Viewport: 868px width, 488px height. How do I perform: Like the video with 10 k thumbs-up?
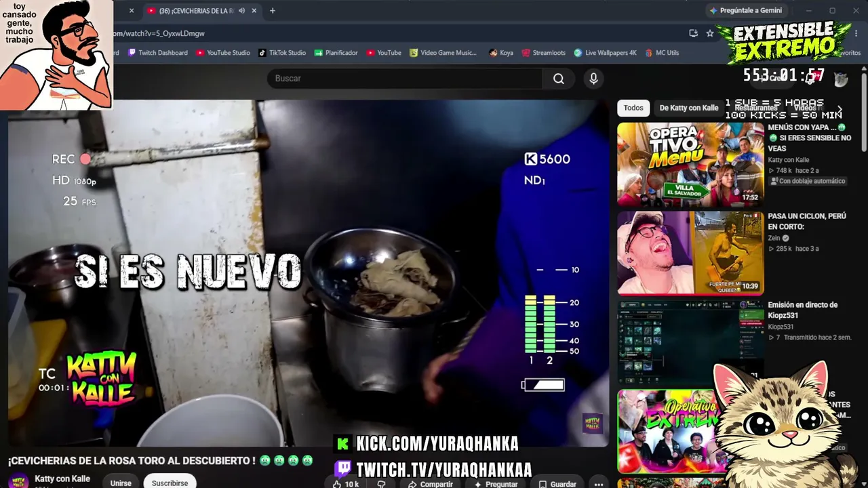tap(345, 484)
